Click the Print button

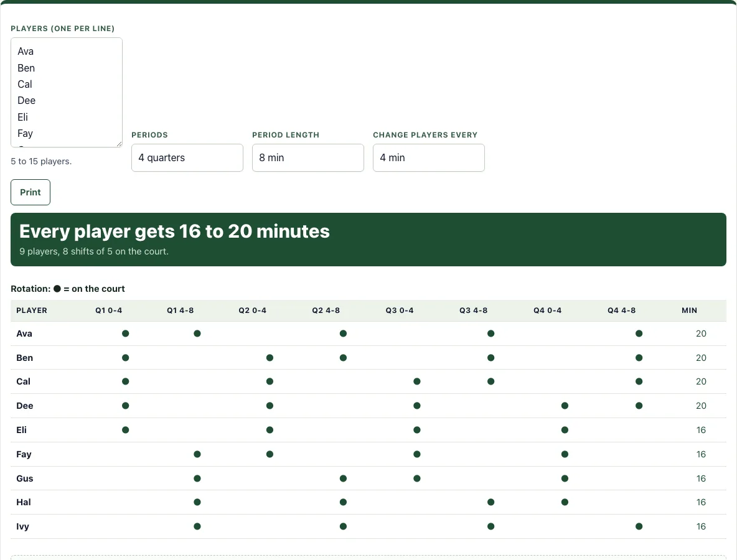point(31,192)
